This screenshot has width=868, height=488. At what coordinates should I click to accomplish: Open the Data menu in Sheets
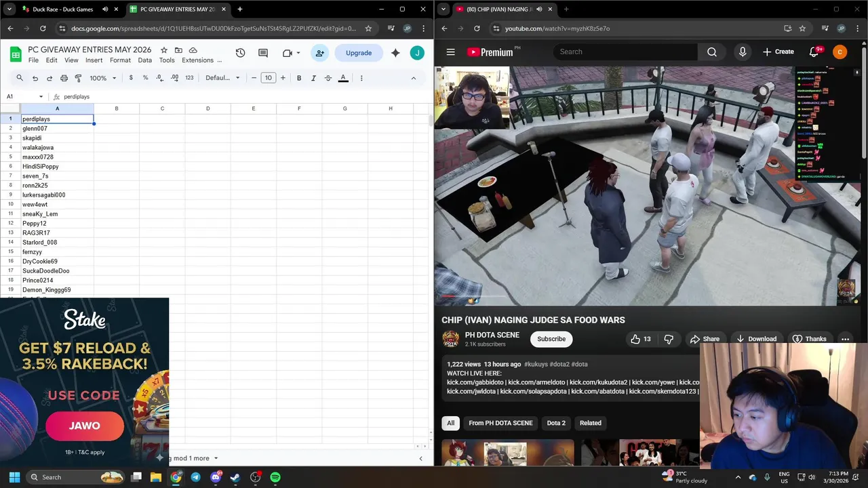pos(145,60)
